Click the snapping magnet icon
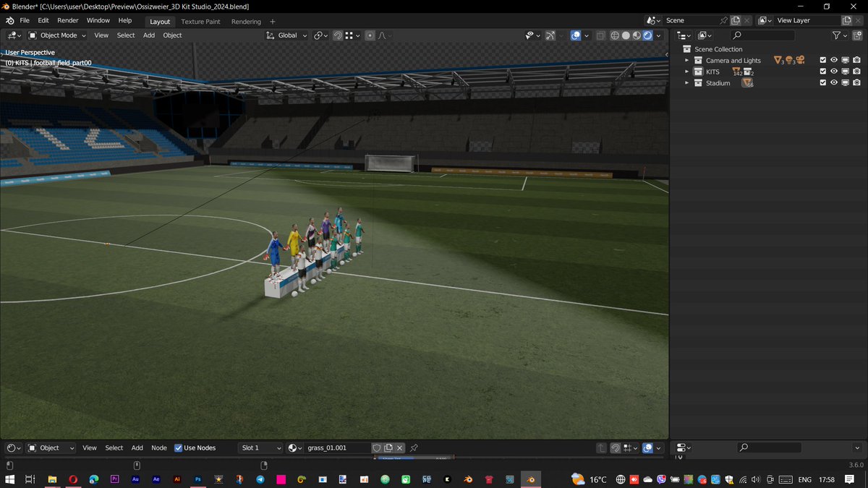This screenshot has height=488, width=868. (337, 35)
